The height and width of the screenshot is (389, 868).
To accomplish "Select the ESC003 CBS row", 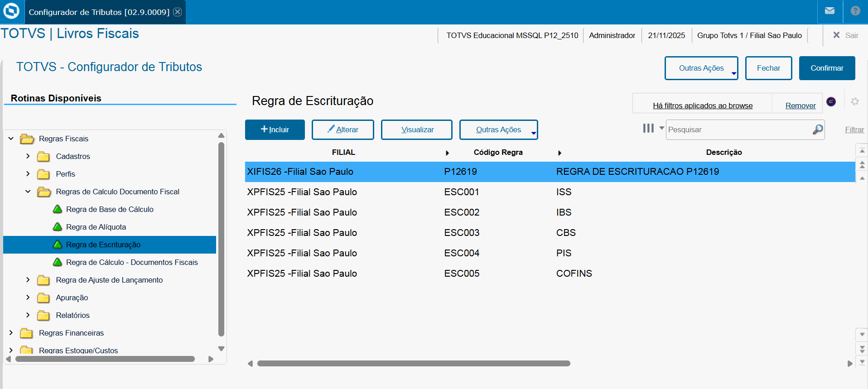I will (550, 233).
